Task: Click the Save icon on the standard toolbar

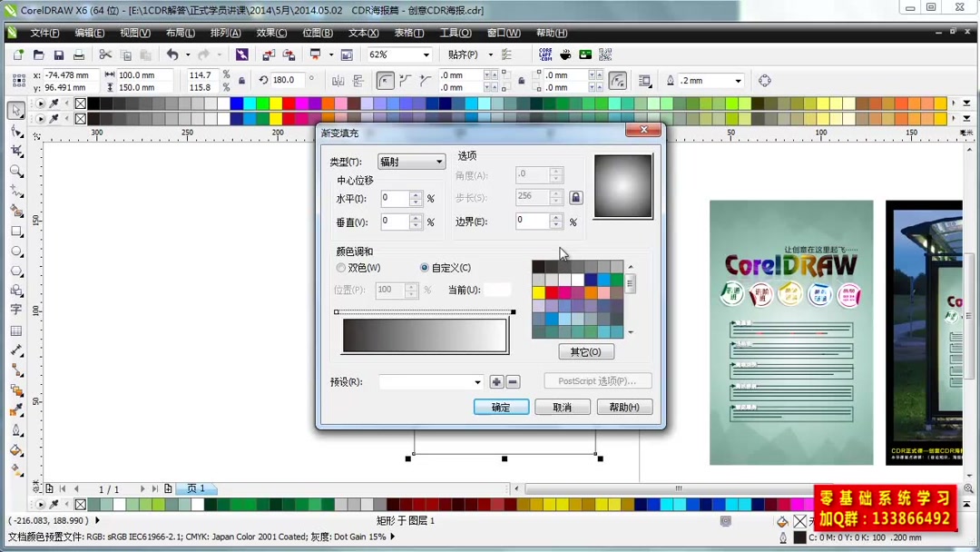Action: pyautogui.click(x=58, y=54)
